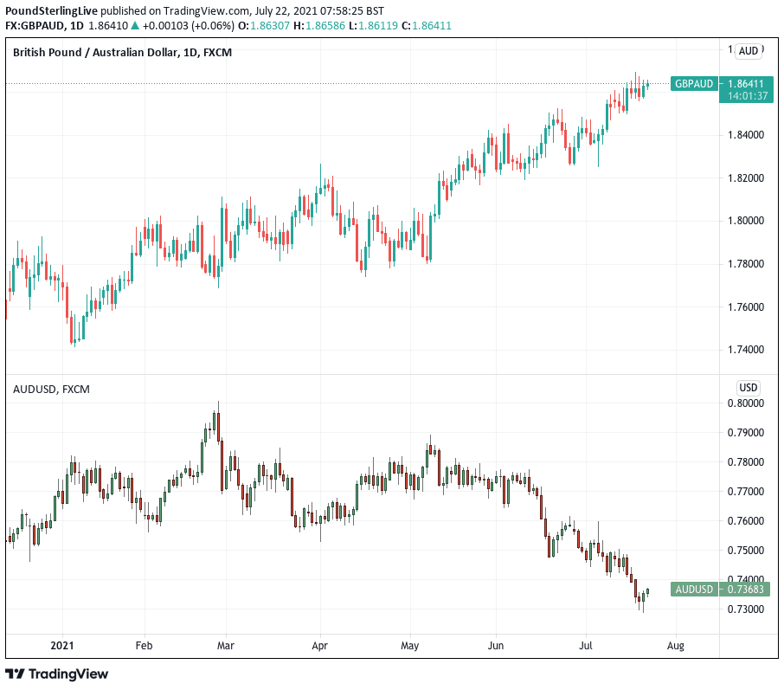Viewport: 784px width, 690px height.
Task: Click the Aug label on the time axis
Action: point(676,645)
